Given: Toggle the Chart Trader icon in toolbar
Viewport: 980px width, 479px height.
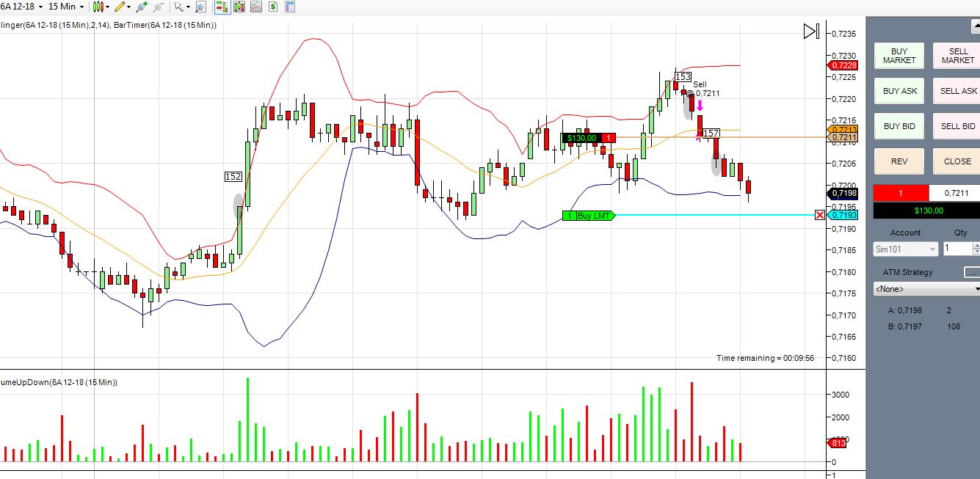Looking at the screenshot, I should tap(221, 7).
